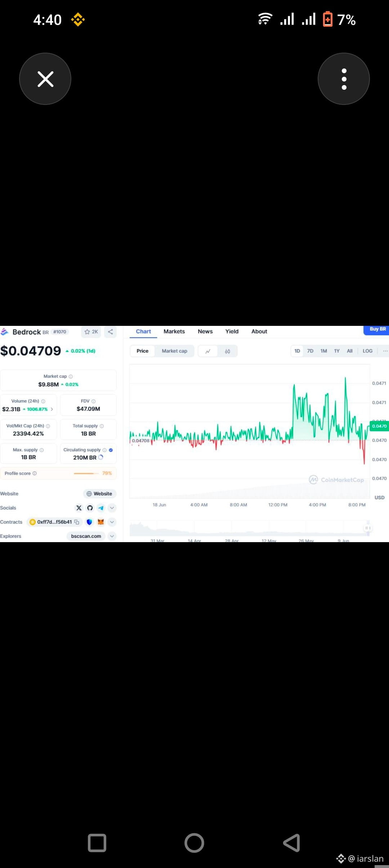Expand the Explorers list
389x868 pixels.
coord(112,536)
